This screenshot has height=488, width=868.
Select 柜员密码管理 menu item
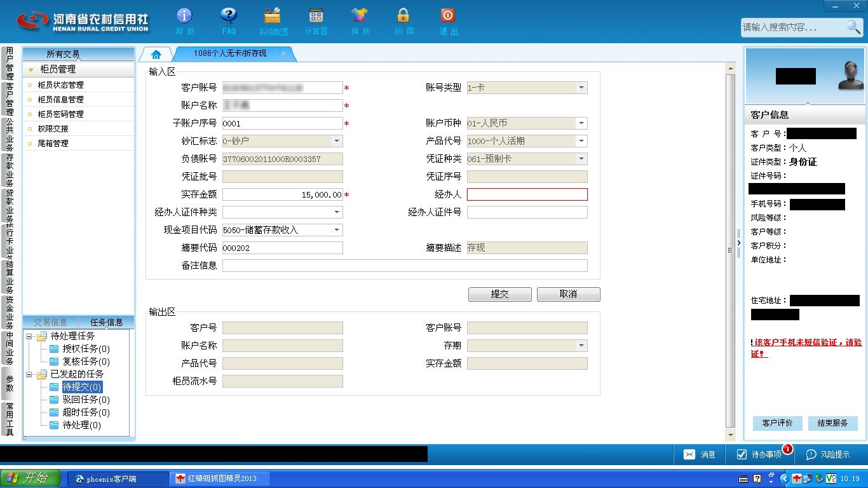(x=60, y=114)
